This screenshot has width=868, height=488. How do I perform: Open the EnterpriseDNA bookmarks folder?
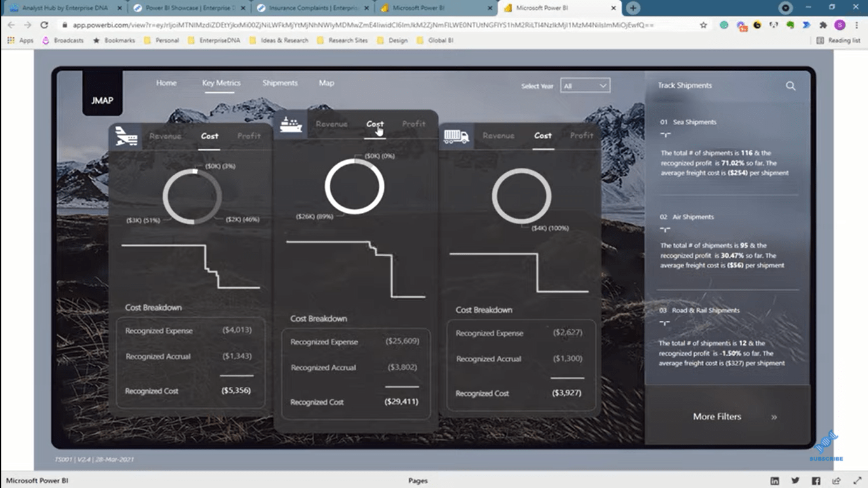click(214, 40)
